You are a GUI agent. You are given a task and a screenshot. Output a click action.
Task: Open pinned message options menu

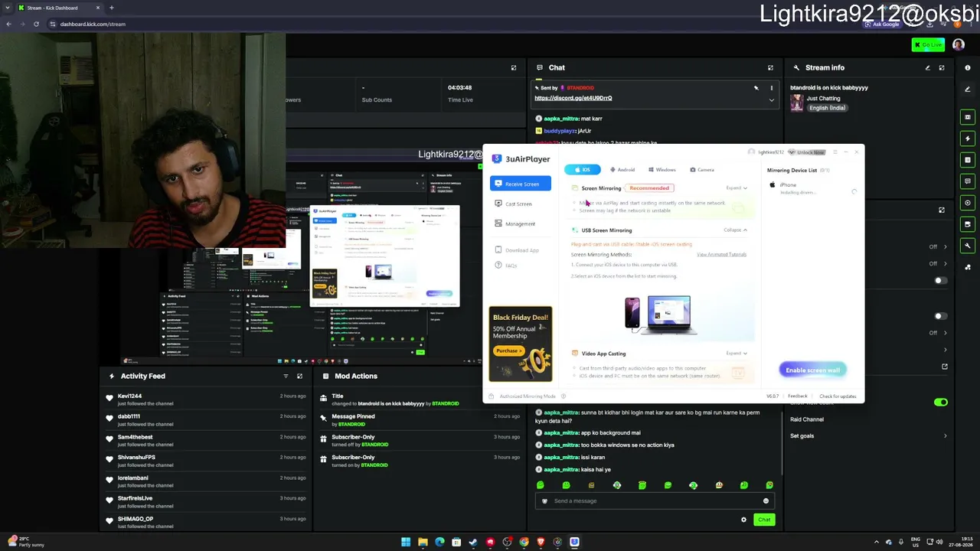coord(771,88)
